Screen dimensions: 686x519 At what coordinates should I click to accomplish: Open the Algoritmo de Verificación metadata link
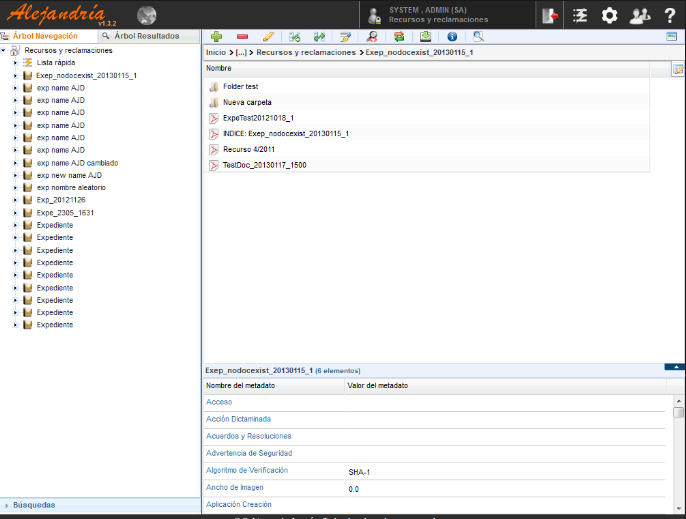point(246,469)
